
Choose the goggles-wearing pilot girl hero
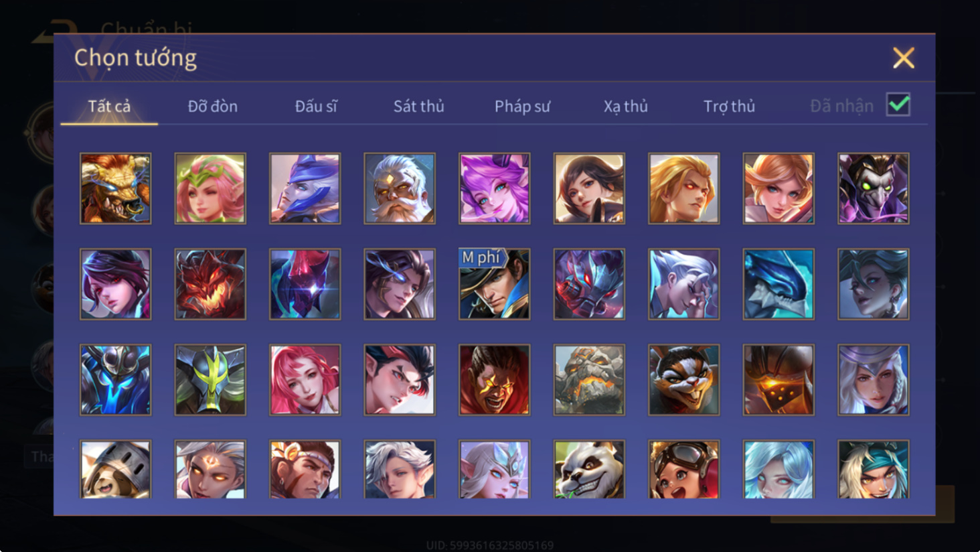tap(683, 469)
